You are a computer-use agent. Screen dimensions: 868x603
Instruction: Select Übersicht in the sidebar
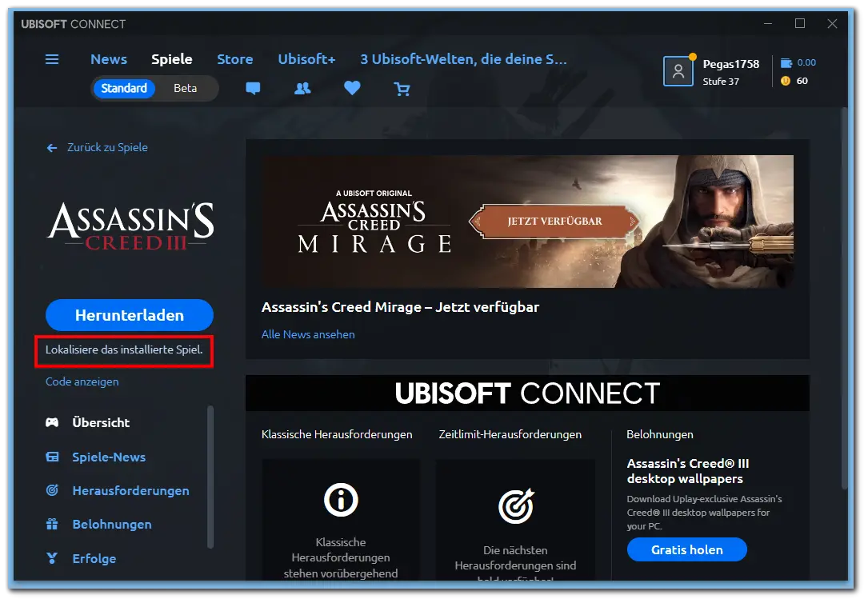click(x=101, y=422)
